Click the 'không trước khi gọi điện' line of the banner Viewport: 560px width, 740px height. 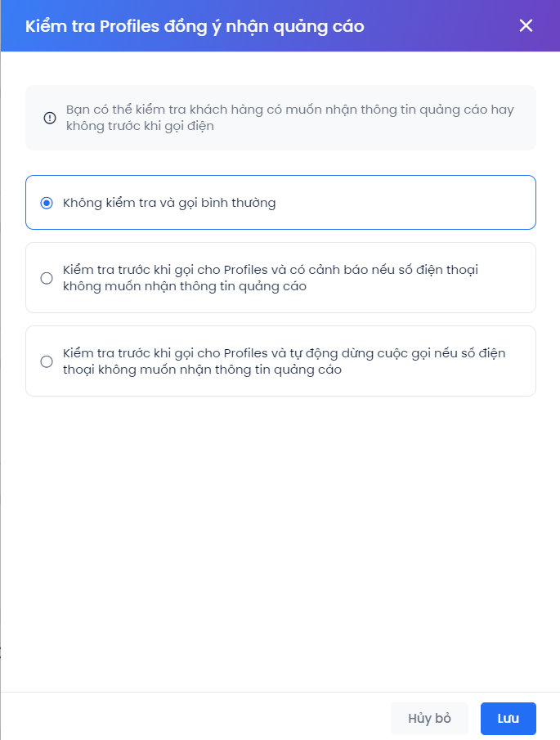pyautogui.click(x=140, y=126)
